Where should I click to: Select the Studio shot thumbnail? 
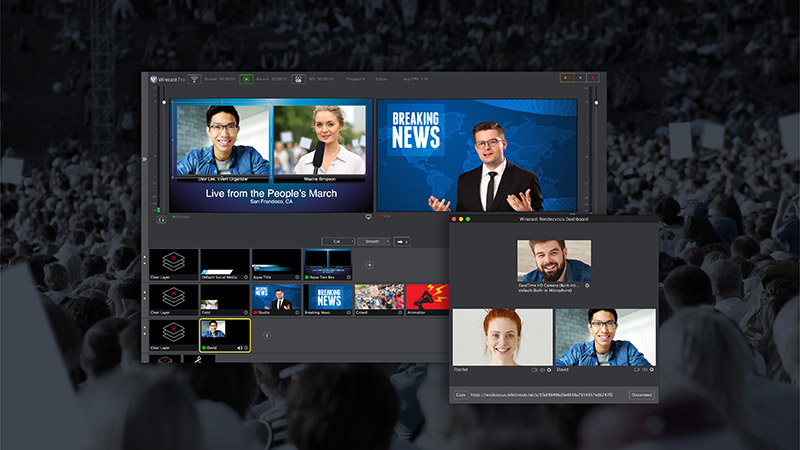(276, 299)
